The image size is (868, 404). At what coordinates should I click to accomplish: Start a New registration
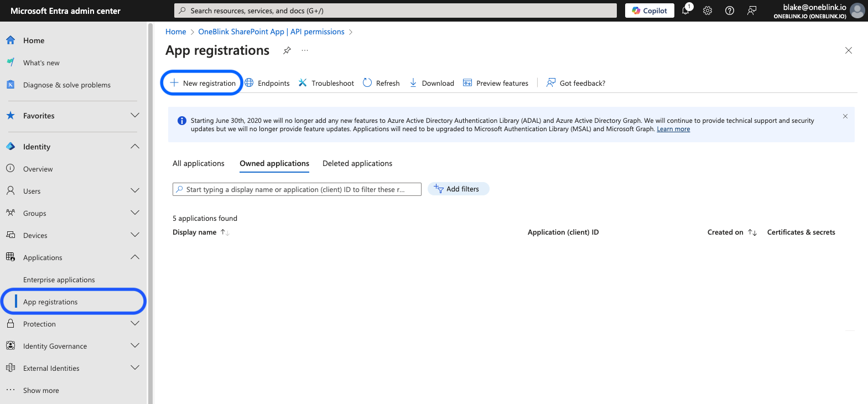tap(202, 83)
